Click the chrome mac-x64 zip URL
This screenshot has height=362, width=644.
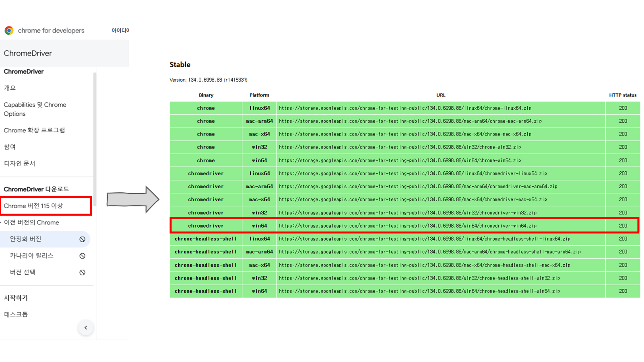(405, 134)
